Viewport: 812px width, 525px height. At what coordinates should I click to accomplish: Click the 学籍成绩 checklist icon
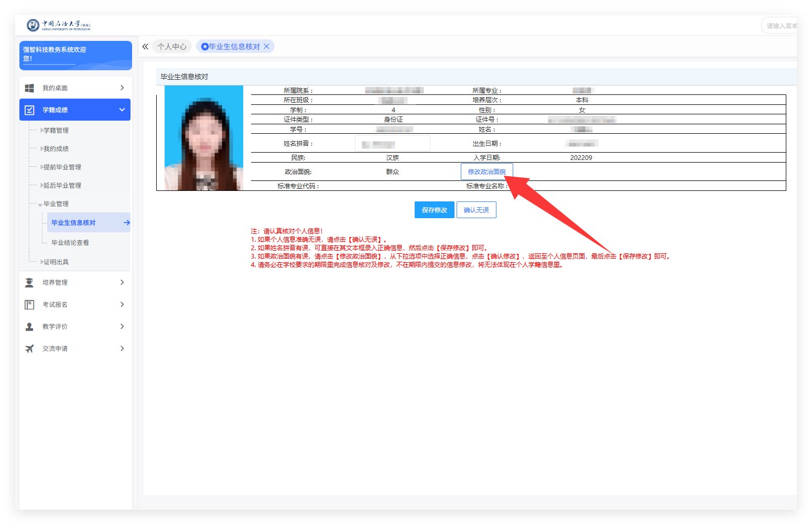[30, 110]
